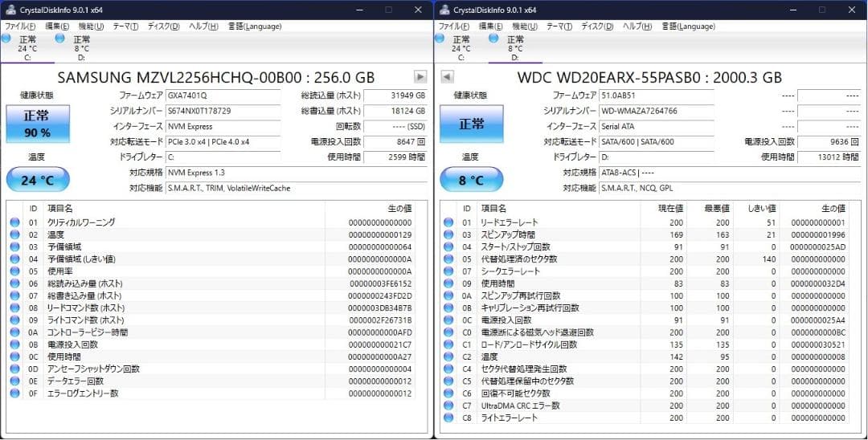Click status icon for エラーログエントリー数 row
This screenshot has width=868, height=440.
click(15, 393)
